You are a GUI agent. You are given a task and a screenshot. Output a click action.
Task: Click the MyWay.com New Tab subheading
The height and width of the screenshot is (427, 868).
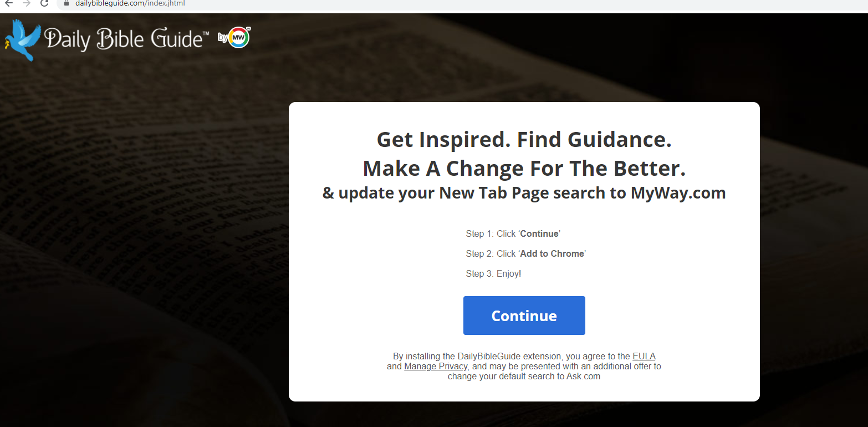tap(524, 193)
